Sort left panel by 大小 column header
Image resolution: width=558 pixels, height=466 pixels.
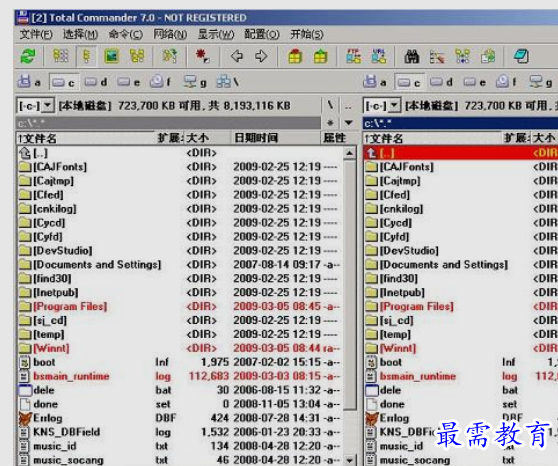coord(208,138)
